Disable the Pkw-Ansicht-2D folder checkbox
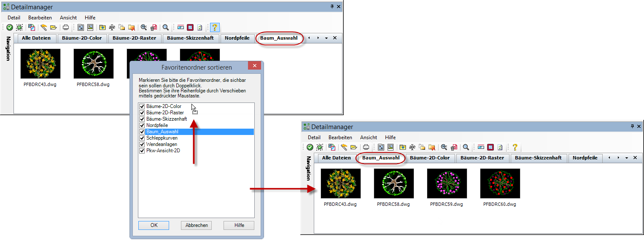644x240 pixels. 142,151
